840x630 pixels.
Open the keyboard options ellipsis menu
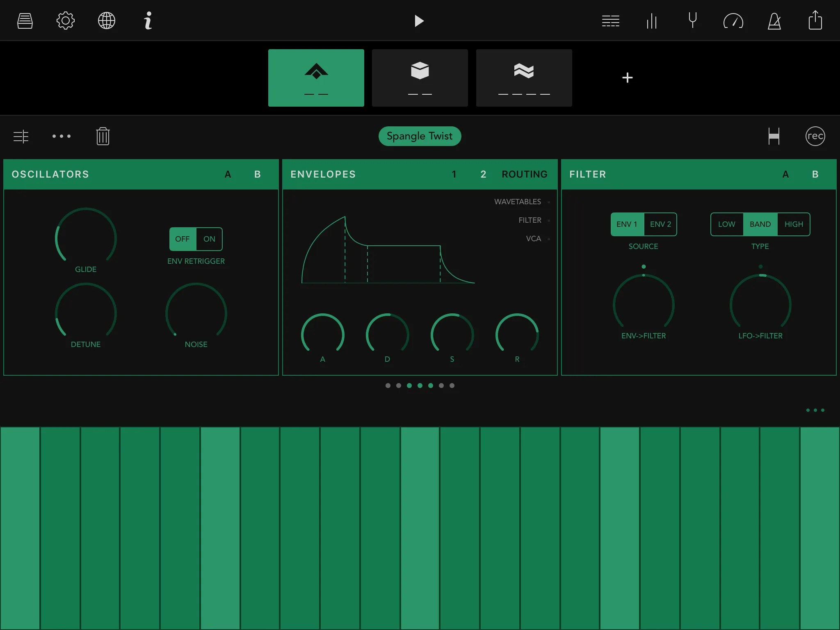[815, 410]
